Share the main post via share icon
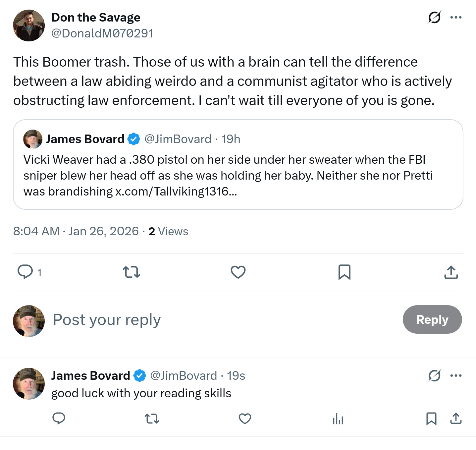The height and width of the screenshot is (450, 476). [451, 272]
